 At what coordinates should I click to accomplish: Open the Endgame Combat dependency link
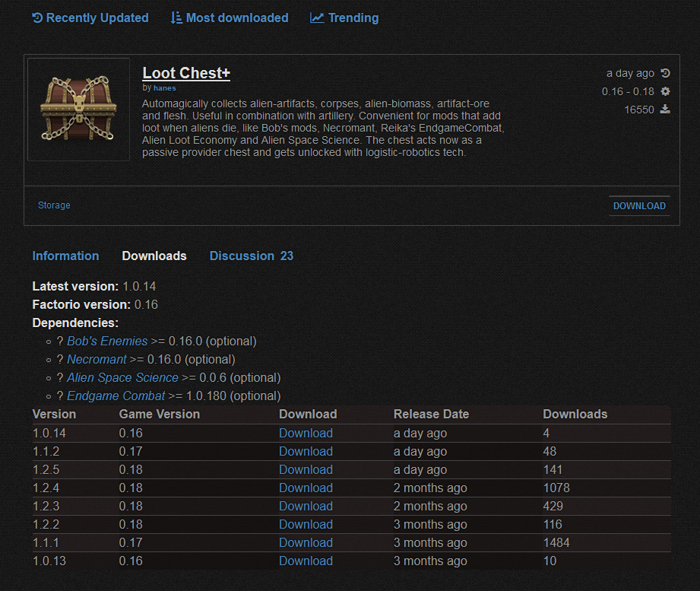(116, 396)
